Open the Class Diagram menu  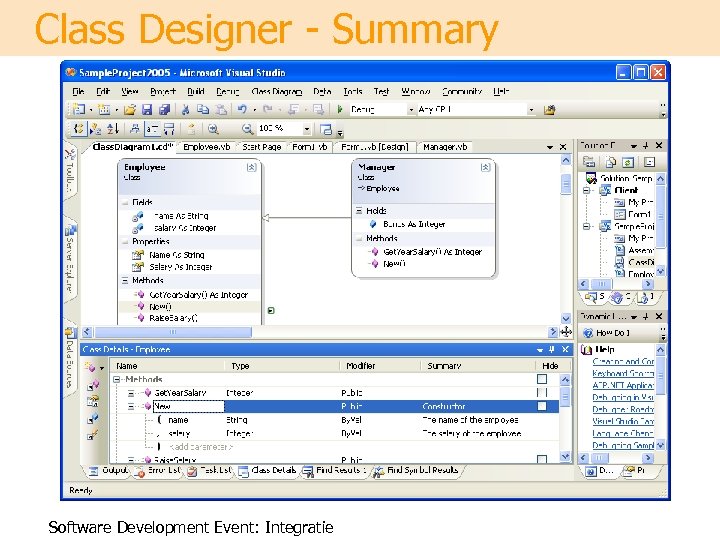277,91
